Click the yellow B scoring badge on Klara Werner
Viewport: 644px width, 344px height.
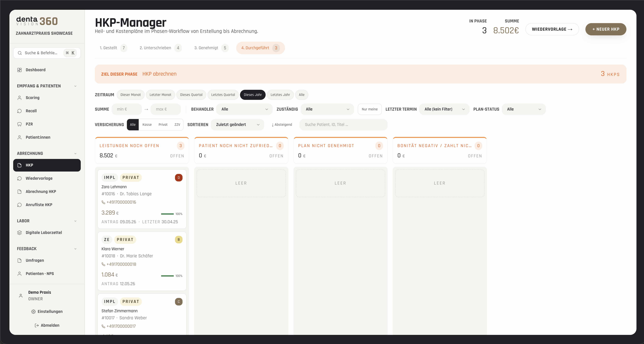pos(178,240)
